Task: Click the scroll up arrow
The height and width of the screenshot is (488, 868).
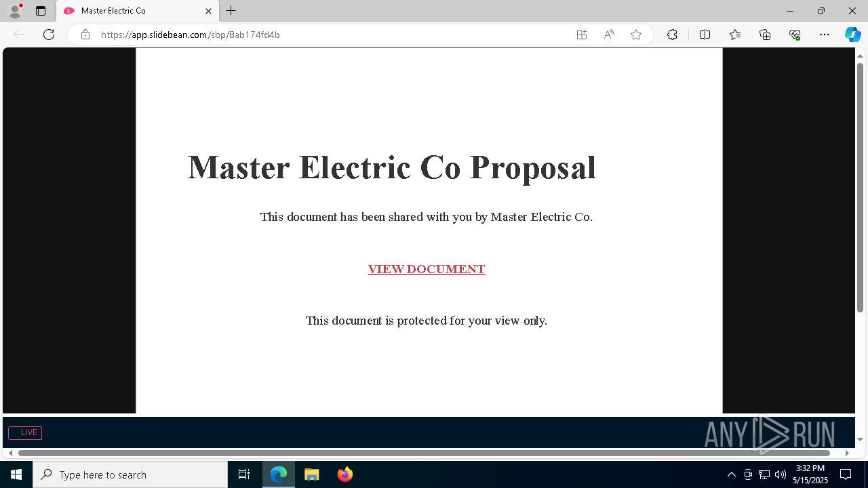Action: tap(861, 56)
